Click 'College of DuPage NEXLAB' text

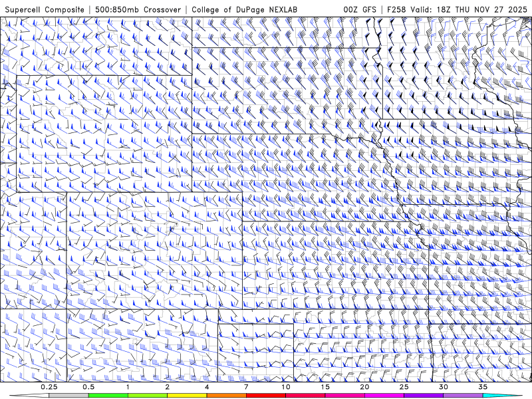(x=244, y=9)
